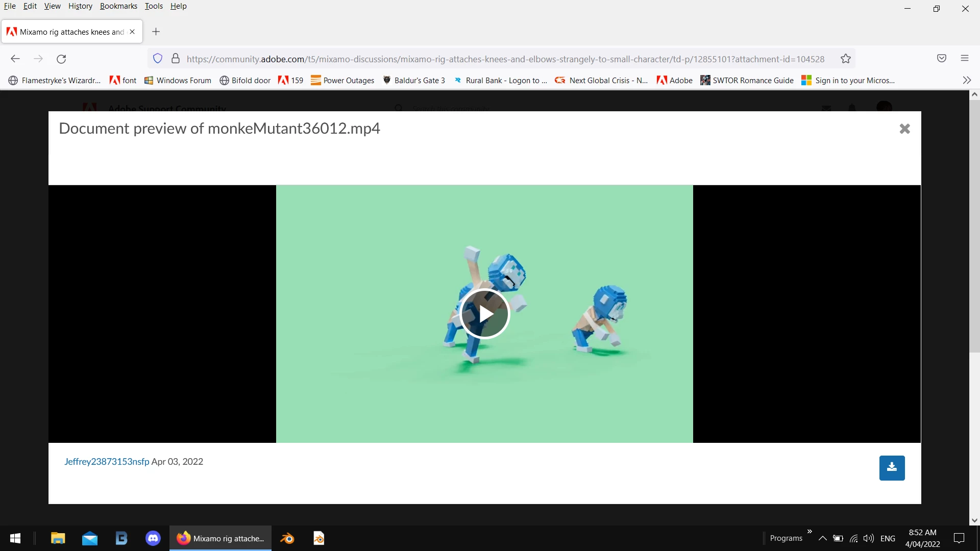Open tracking protection shield icon
This screenshot has height=551, width=980.
coord(158,59)
